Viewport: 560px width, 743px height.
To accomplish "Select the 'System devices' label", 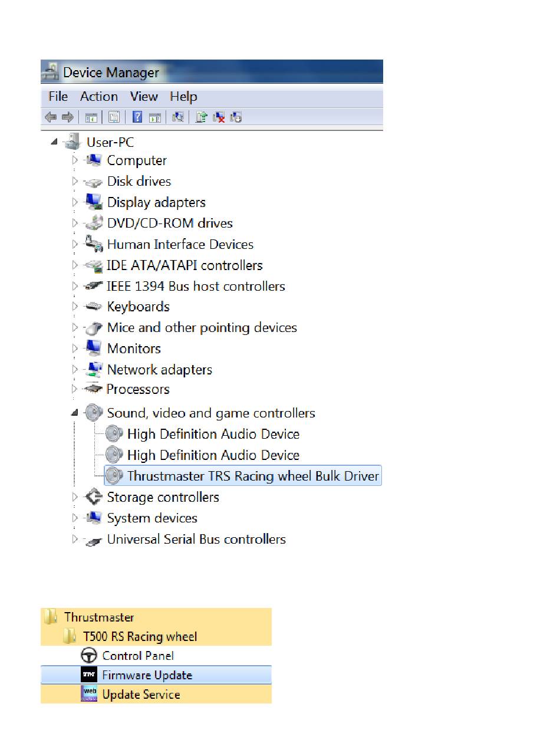I will (152, 518).
